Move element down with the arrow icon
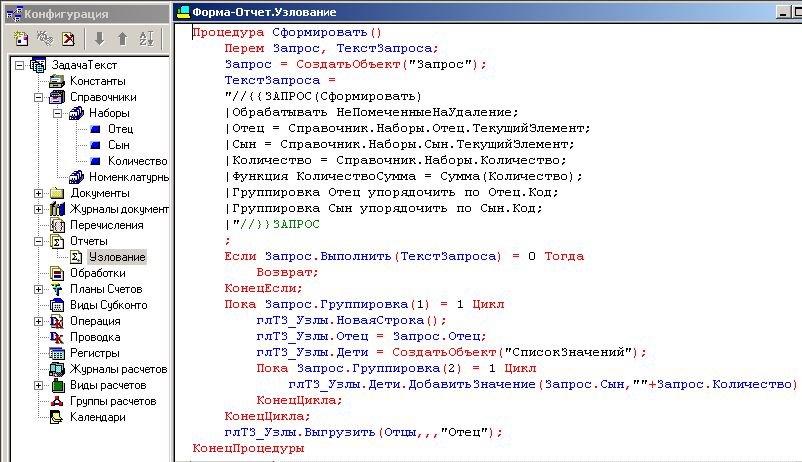Viewport: 802px width, 462px height. [99, 38]
